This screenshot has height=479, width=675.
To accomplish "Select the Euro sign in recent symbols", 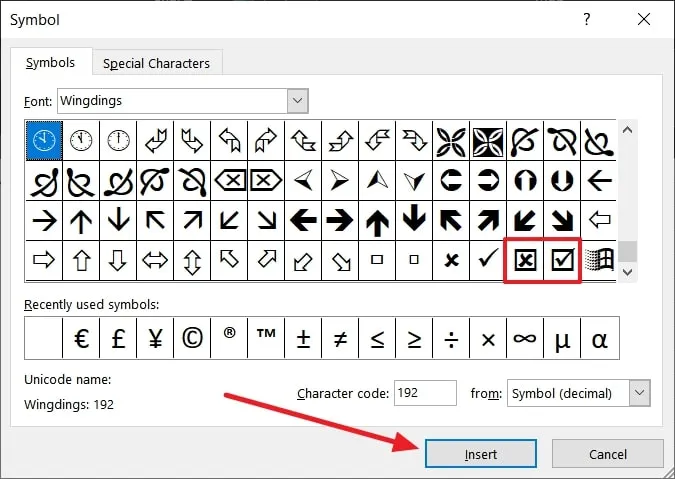I will tap(82, 338).
